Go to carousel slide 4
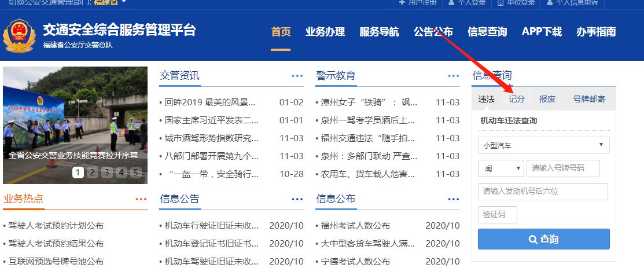 pos(121,172)
